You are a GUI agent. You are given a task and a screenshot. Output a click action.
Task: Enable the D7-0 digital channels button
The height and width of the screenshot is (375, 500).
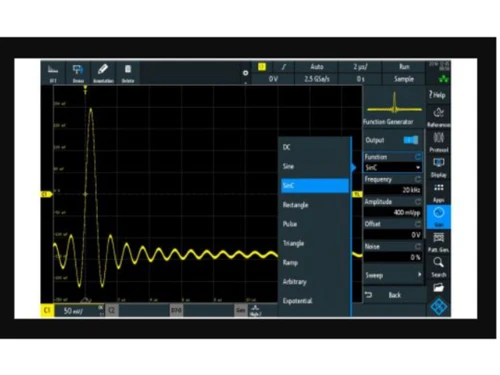(176, 310)
